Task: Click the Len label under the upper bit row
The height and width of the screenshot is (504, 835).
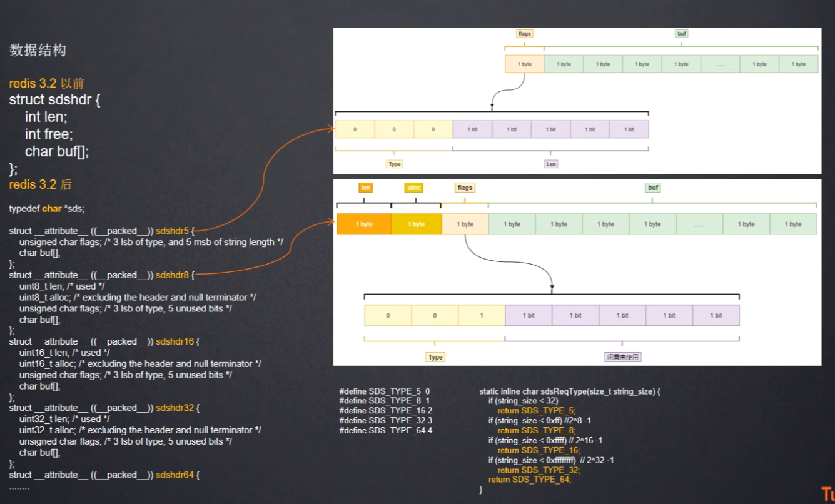Action: [x=551, y=164]
